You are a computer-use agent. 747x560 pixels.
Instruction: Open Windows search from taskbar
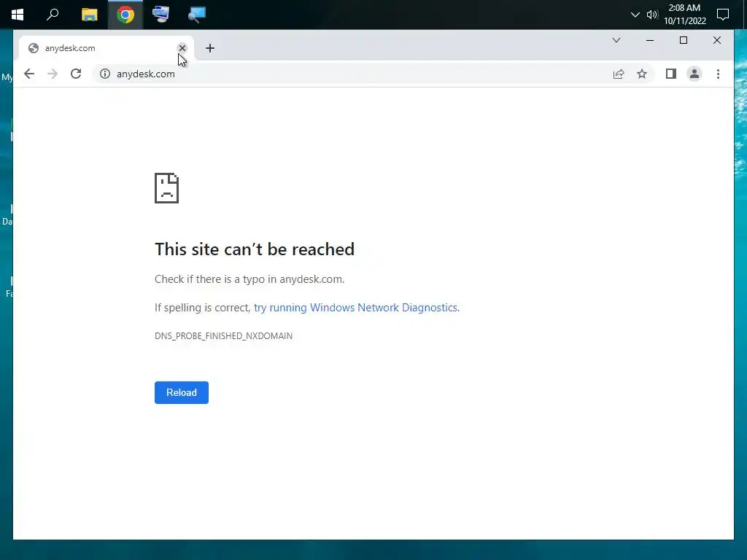(53, 15)
